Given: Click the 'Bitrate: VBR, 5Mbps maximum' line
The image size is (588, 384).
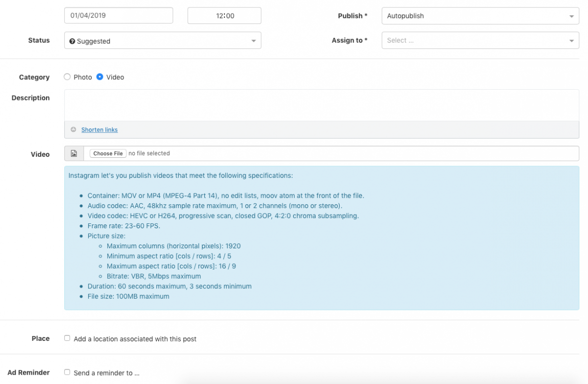Looking at the screenshot, I should [154, 276].
